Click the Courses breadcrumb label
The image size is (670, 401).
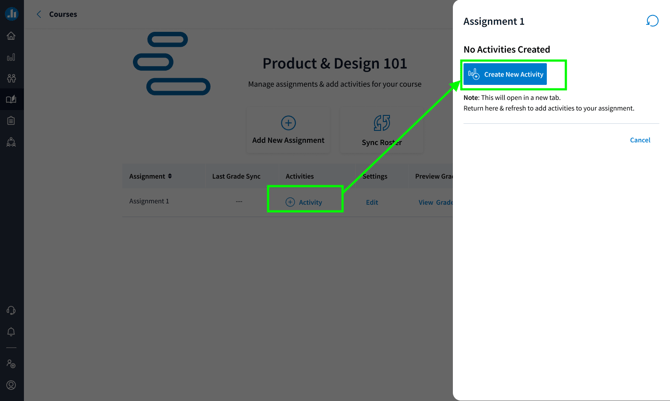point(63,14)
